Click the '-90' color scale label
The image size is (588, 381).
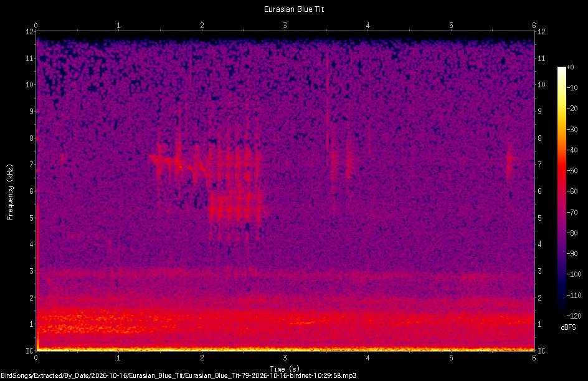pyautogui.click(x=572, y=254)
